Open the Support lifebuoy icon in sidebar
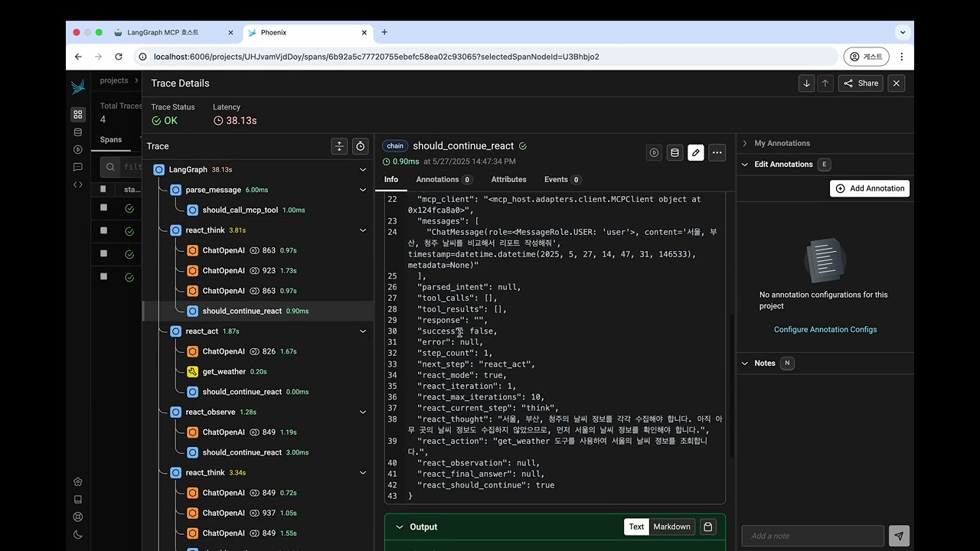Image resolution: width=980 pixels, height=551 pixels. [78, 517]
